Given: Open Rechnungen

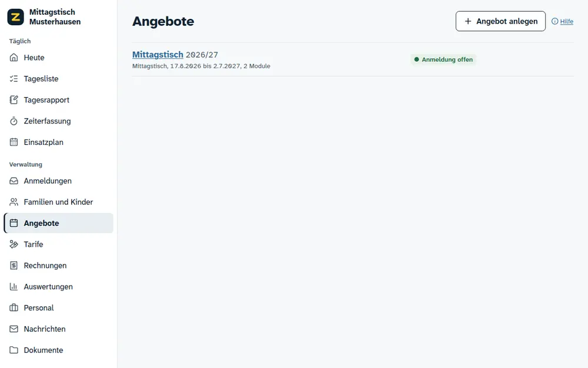Looking at the screenshot, I should click(x=58, y=266).
